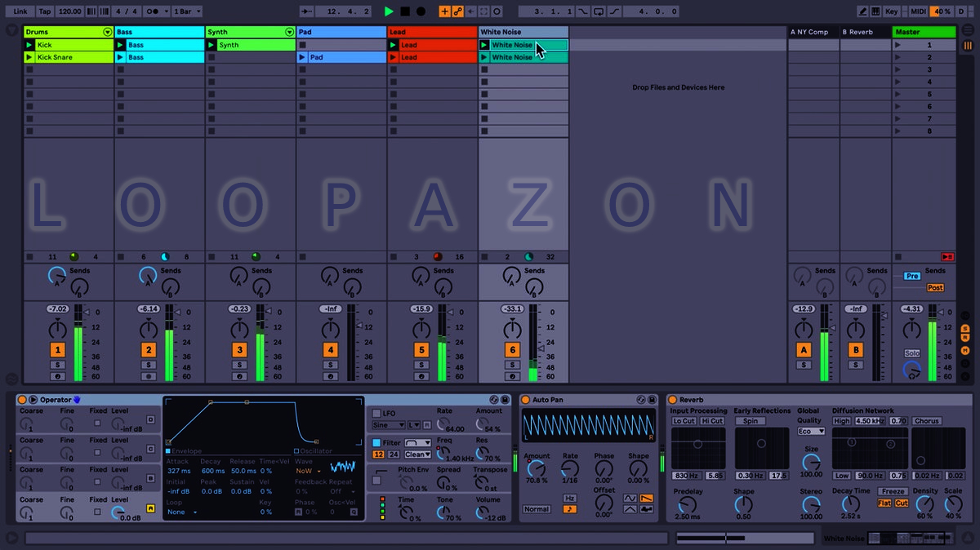Enable Key Map Mode
Viewport: 980px width, 550px height.
[893, 11]
